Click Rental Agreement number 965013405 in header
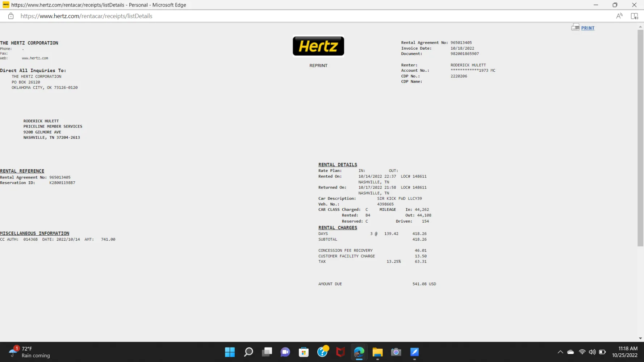The height and width of the screenshot is (362, 644). [461, 43]
